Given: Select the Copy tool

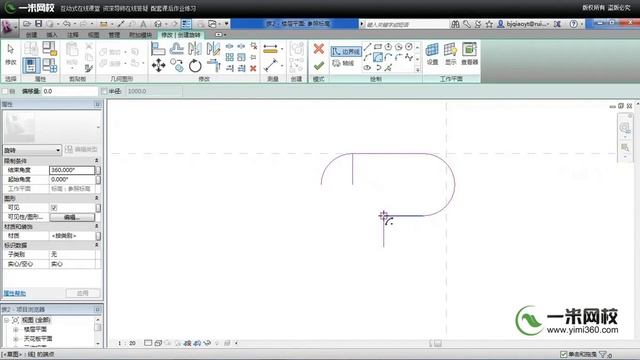Looking at the screenshot, I should tap(177, 65).
